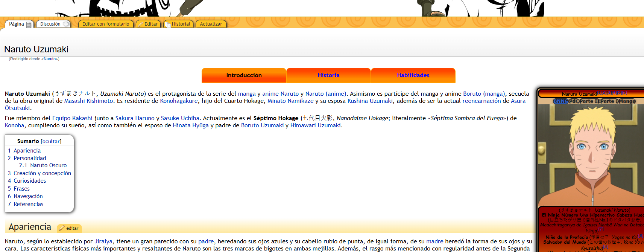Open reference [7] after Dotabata Ninja

point(601,229)
